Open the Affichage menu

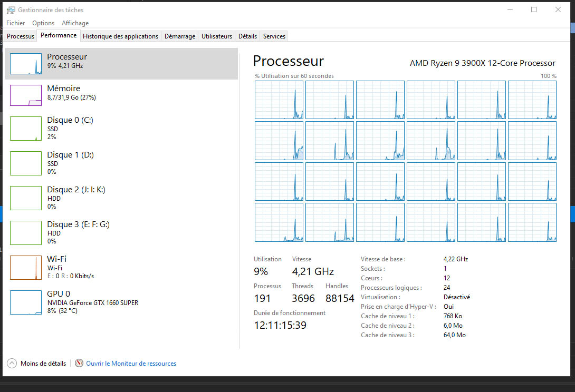75,23
